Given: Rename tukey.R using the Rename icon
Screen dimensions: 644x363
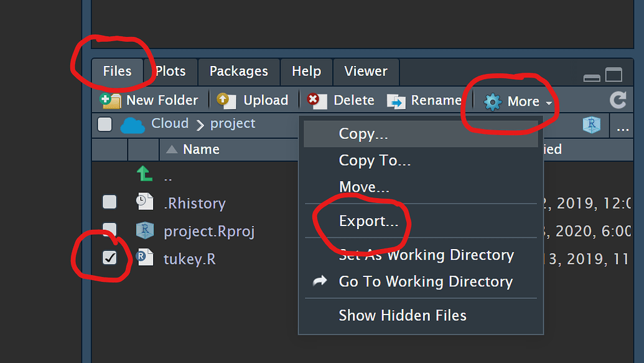Looking at the screenshot, I should tap(397, 100).
